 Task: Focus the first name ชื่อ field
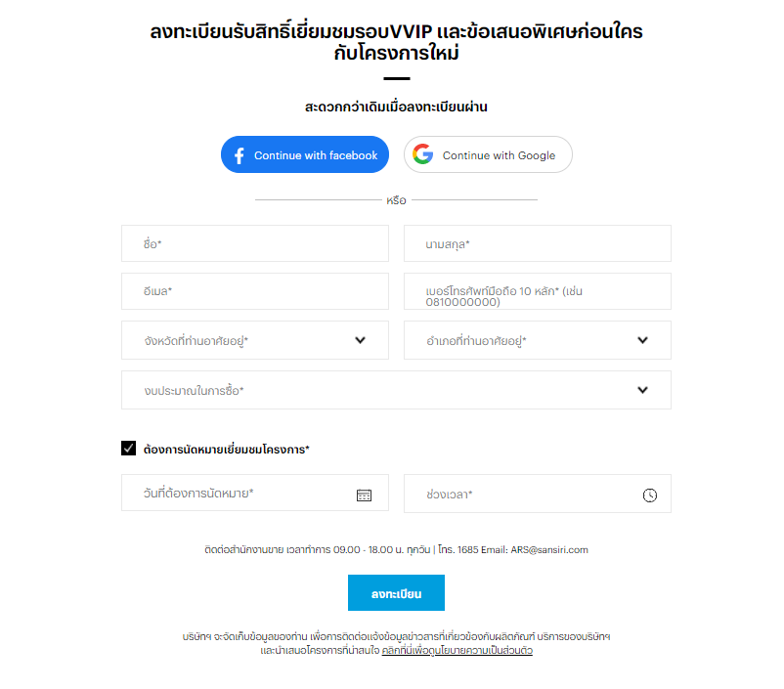pos(255,243)
